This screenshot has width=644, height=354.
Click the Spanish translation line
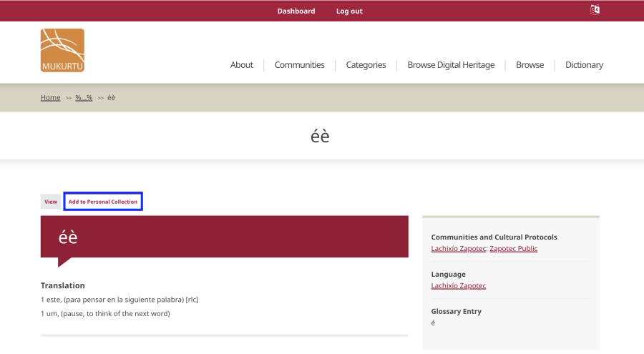[x=119, y=300]
